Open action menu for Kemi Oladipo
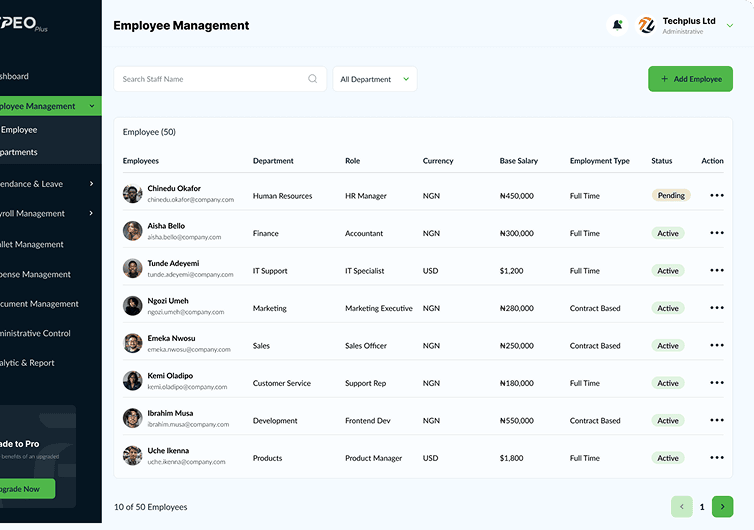This screenshot has height=530, width=754. point(716,383)
